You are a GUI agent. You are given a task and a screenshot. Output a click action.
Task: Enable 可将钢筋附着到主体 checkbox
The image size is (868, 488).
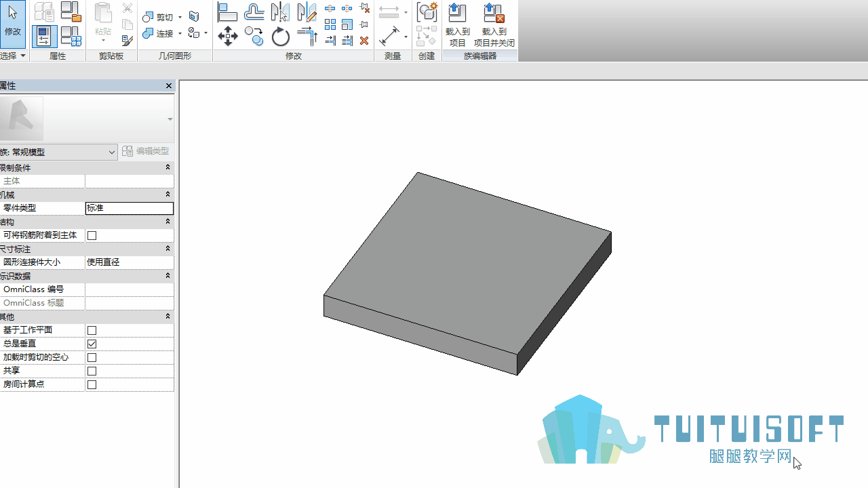92,235
